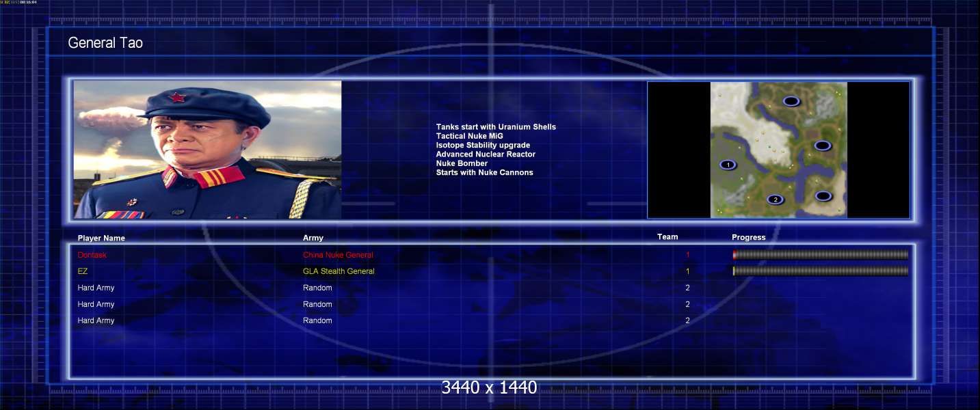Image resolution: width=980 pixels, height=410 pixels.
Task: Click the 'Progress' column header
Action: [x=749, y=238]
